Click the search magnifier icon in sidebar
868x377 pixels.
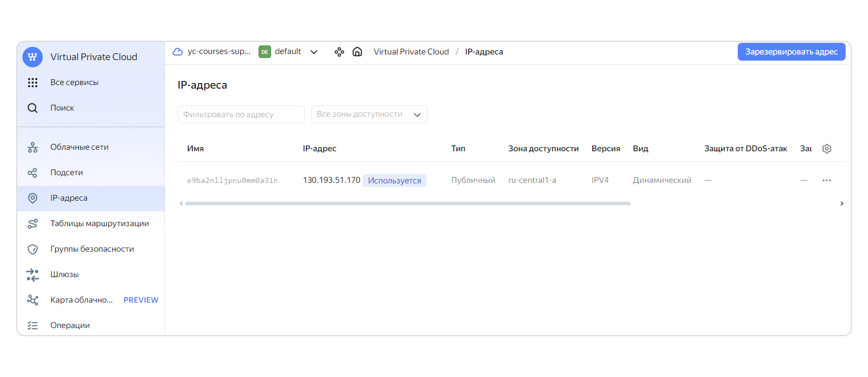point(33,108)
